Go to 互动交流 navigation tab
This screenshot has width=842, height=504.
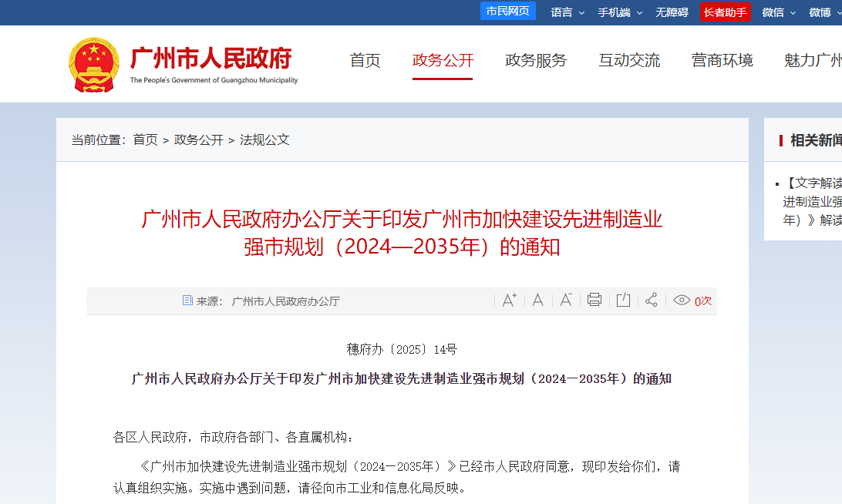coord(629,61)
